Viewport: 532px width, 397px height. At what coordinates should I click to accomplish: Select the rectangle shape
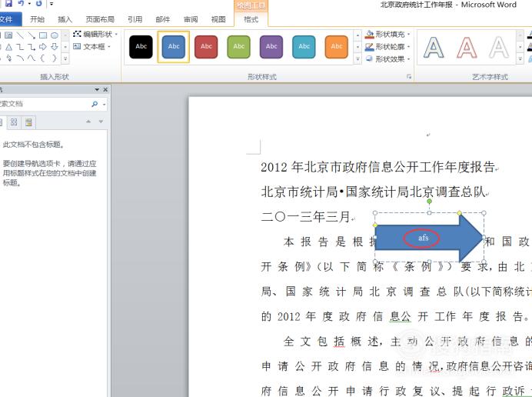(43, 35)
